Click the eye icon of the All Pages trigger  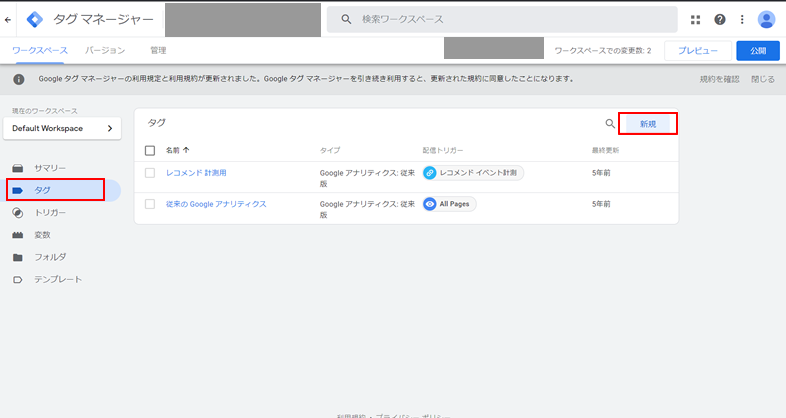point(430,204)
